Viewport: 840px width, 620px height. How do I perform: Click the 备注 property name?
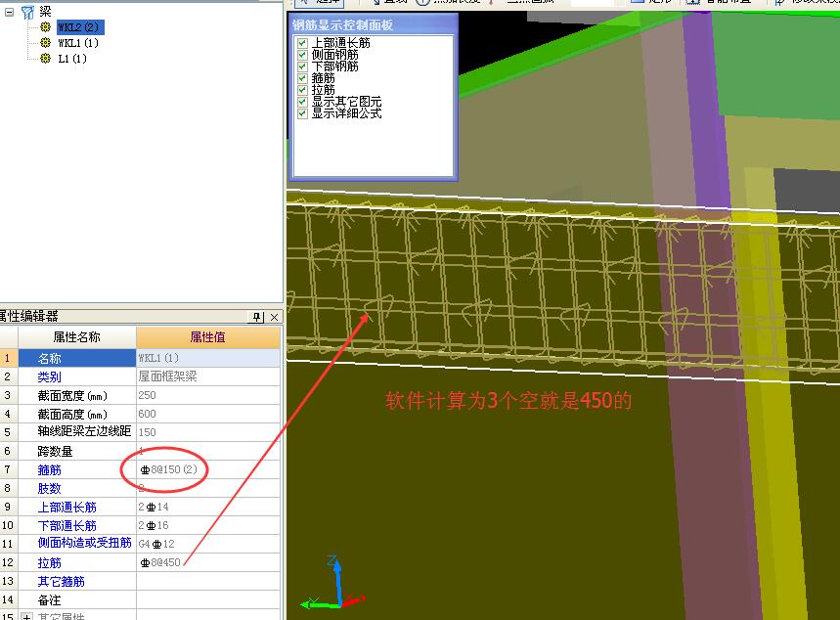tap(49, 600)
